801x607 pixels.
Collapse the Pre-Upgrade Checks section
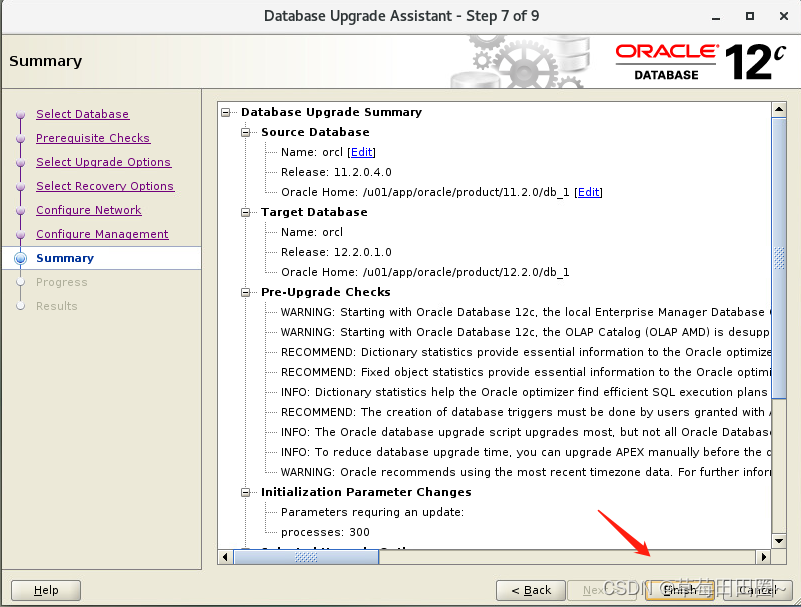coord(246,292)
